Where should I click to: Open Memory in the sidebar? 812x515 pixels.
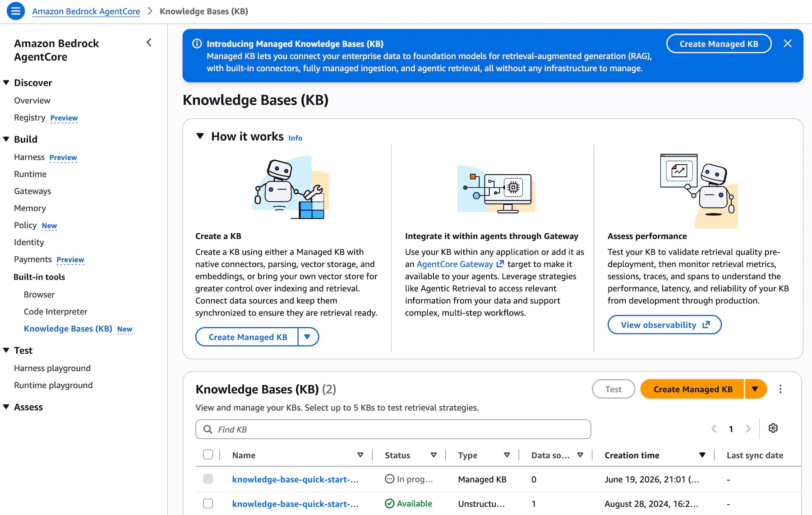(x=30, y=208)
